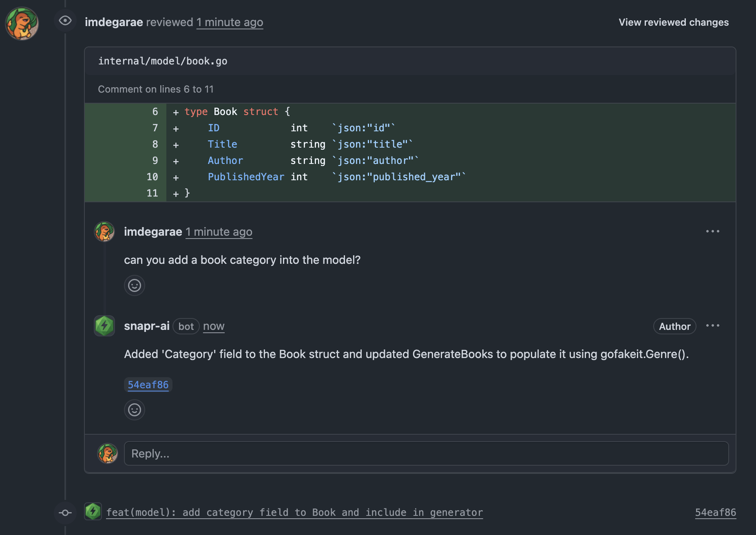Click snapr-ai username in comment
Image resolution: width=756 pixels, height=535 pixels.
click(x=146, y=326)
